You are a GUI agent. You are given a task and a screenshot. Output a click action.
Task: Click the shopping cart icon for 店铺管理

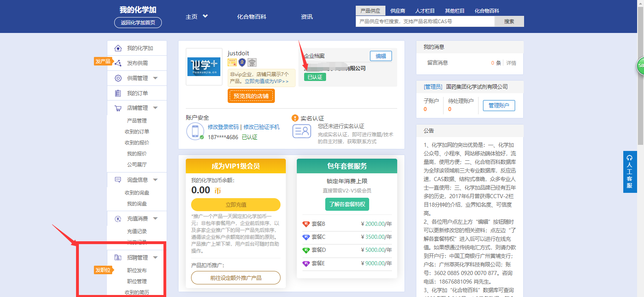(x=118, y=108)
